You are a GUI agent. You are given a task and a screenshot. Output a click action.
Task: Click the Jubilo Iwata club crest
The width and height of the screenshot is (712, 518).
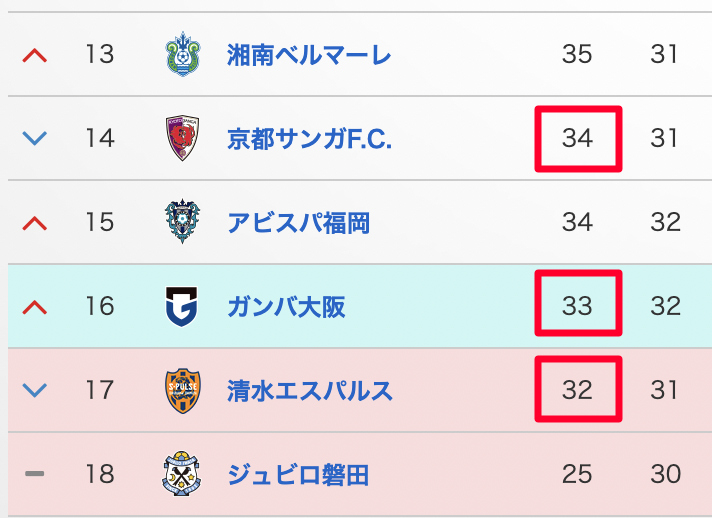(x=183, y=474)
